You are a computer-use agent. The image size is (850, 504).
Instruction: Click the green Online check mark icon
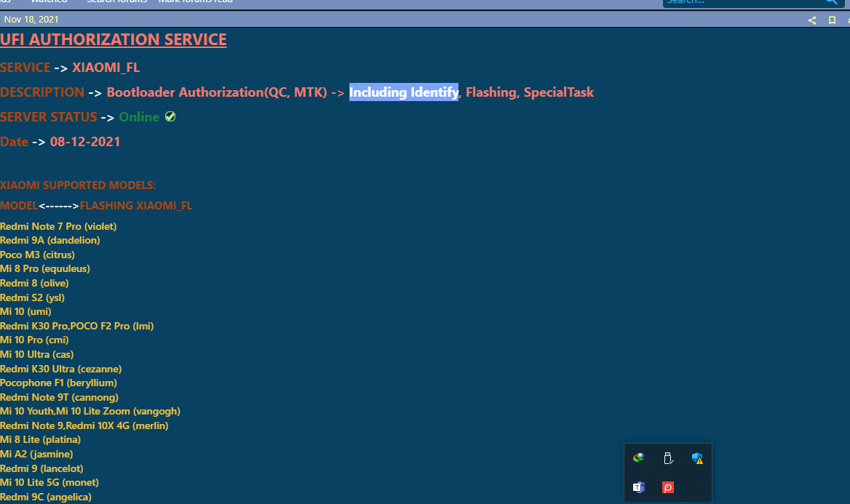click(170, 116)
